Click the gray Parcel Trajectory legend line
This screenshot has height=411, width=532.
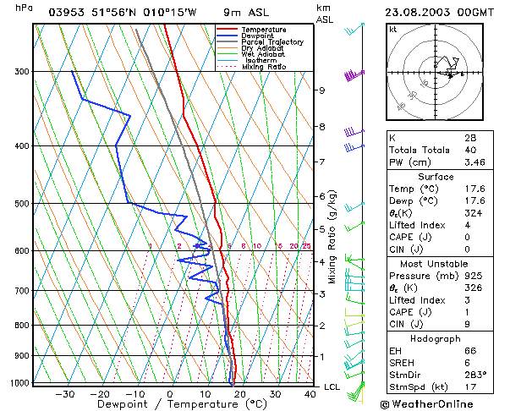coord(227,41)
